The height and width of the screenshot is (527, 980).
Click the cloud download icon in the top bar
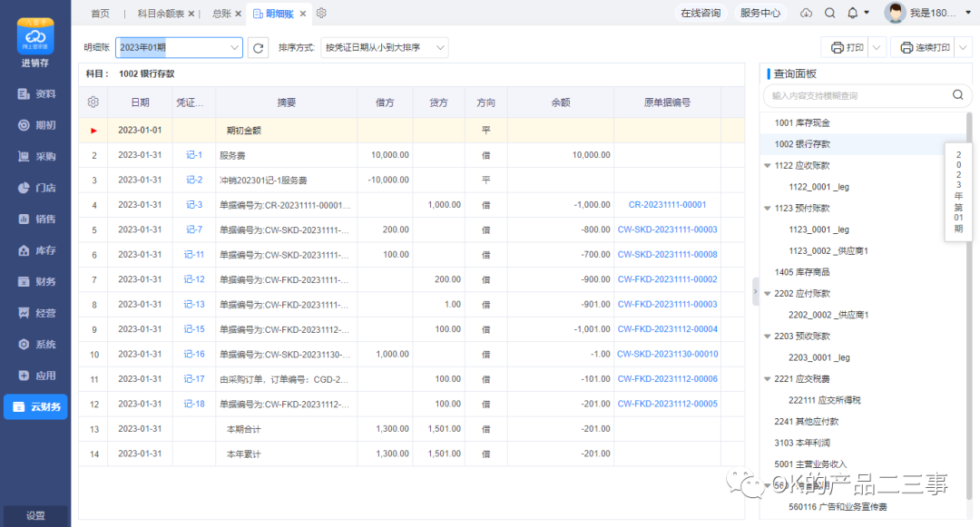(806, 14)
